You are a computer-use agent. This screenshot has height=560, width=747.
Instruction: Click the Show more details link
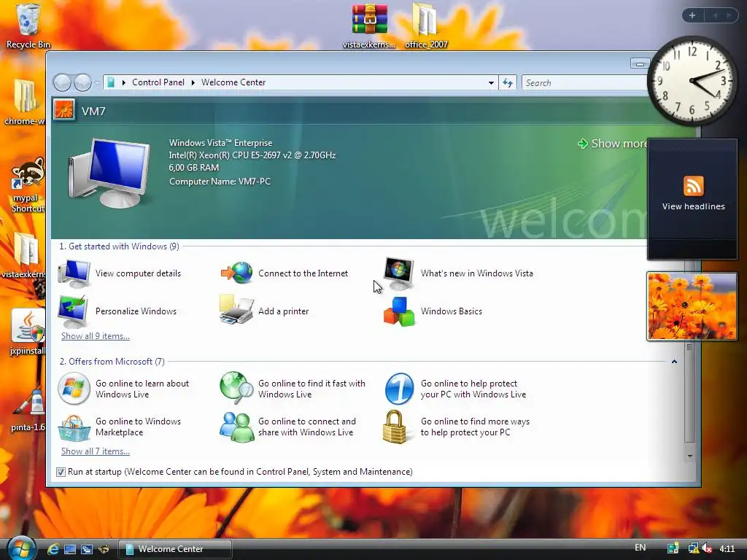click(613, 144)
